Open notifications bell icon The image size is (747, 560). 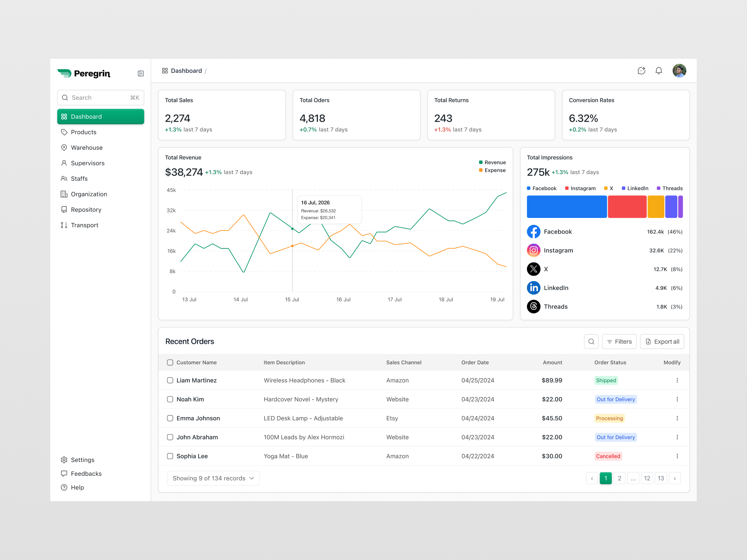pos(659,71)
